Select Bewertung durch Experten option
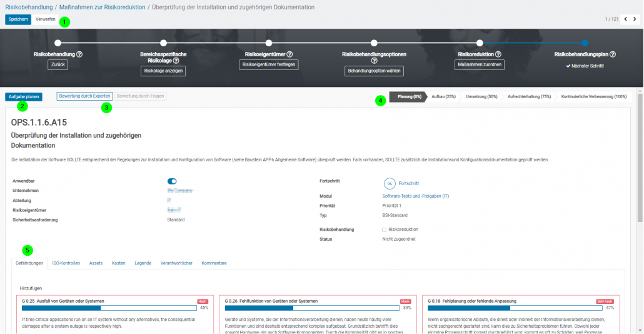Viewport: 644px width, 334px height. 84,96
